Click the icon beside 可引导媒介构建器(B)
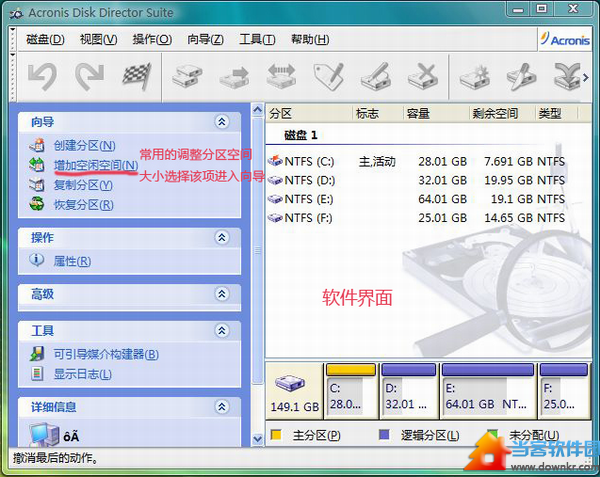 37,354
